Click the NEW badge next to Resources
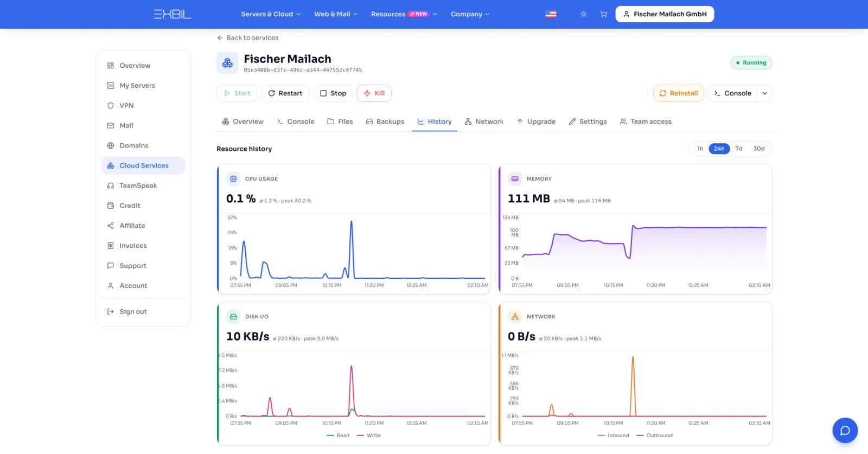 (x=419, y=14)
